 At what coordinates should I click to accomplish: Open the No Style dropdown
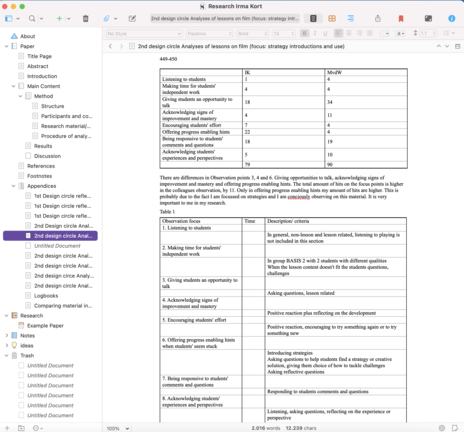[x=144, y=33]
